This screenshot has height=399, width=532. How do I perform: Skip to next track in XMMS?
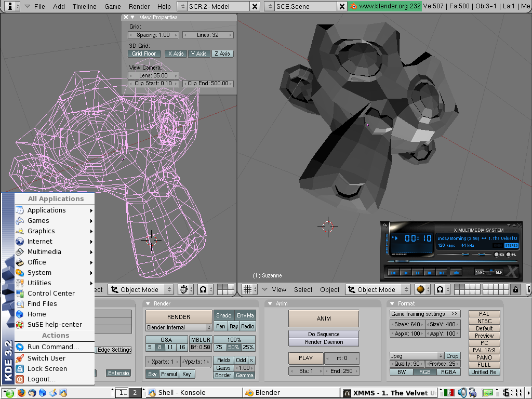(x=441, y=272)
